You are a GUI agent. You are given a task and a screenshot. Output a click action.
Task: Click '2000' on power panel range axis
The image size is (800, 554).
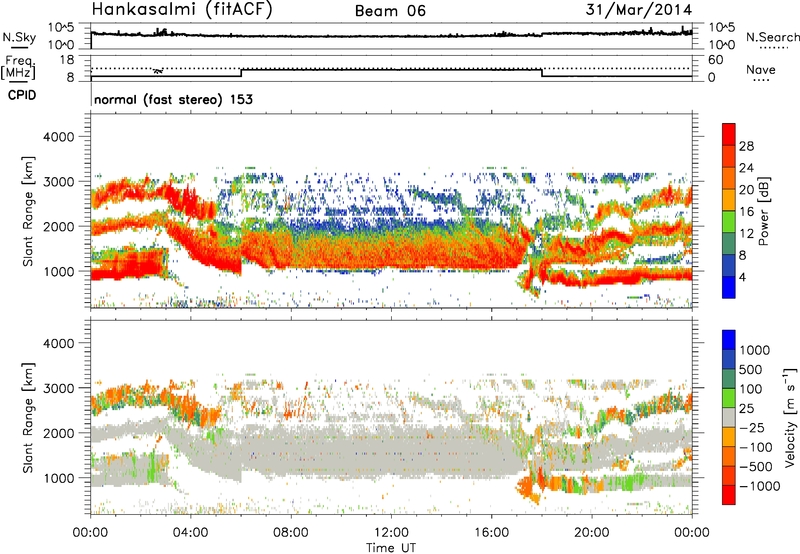[58, 226]
